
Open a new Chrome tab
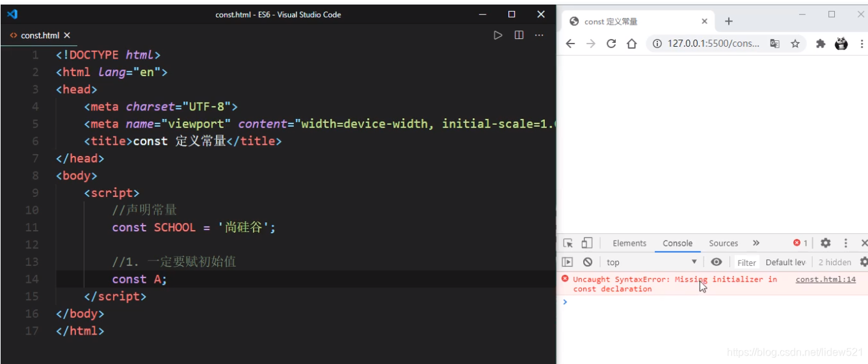pos(728,21)
